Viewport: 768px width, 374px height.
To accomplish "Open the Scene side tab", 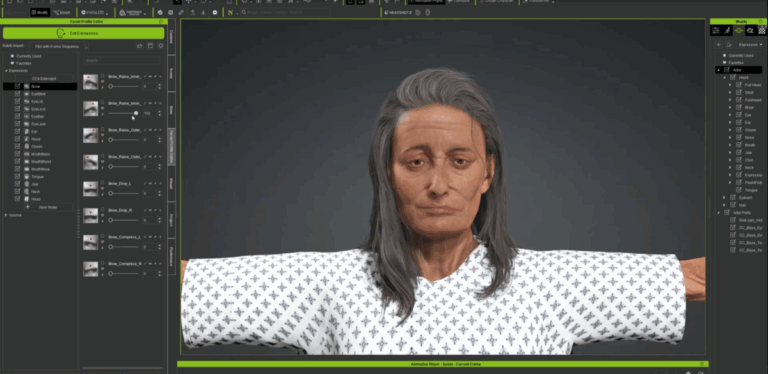I will (x=171, y=73).
